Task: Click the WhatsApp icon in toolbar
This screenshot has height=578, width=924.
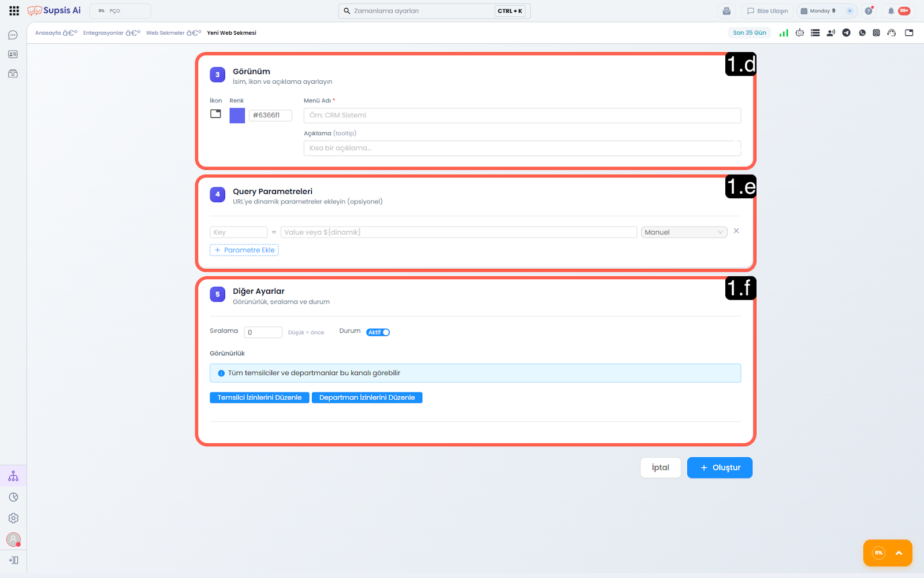Action: (862, 33)
